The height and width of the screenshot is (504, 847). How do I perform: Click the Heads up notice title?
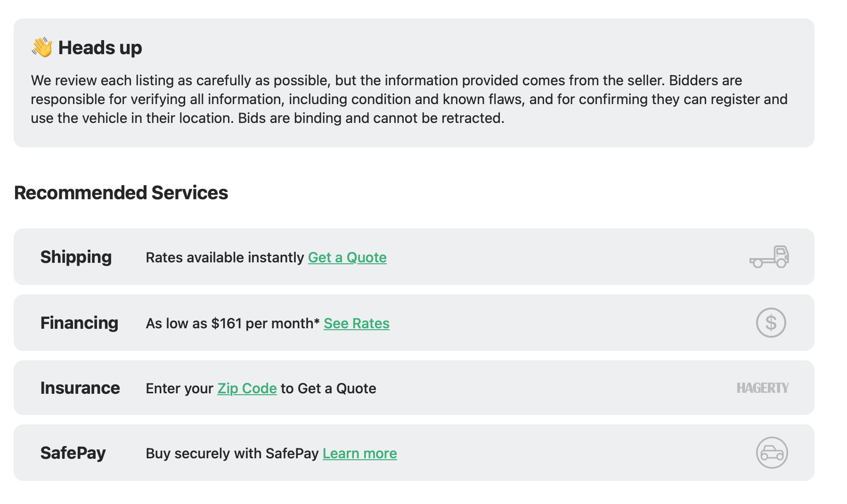coord(100,48)
